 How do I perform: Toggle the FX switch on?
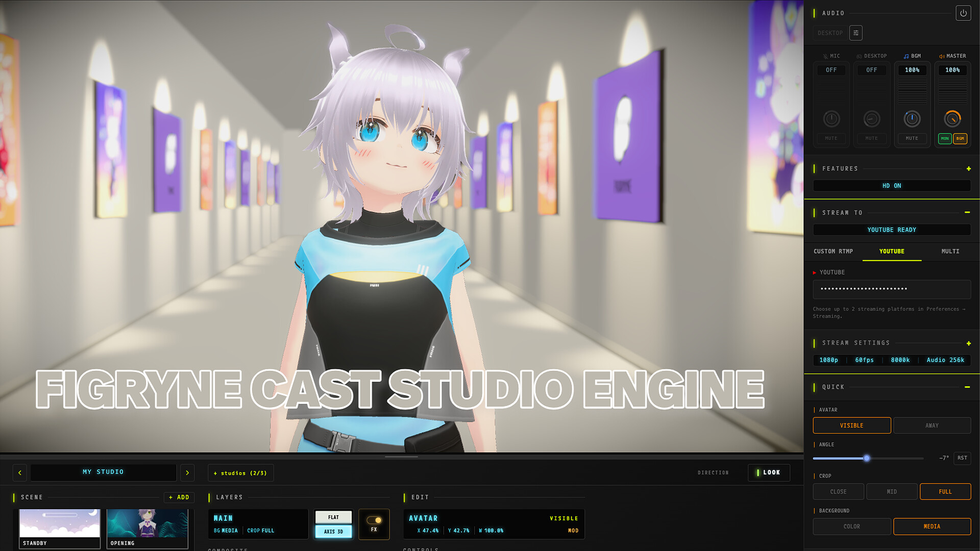click(374, 520)
